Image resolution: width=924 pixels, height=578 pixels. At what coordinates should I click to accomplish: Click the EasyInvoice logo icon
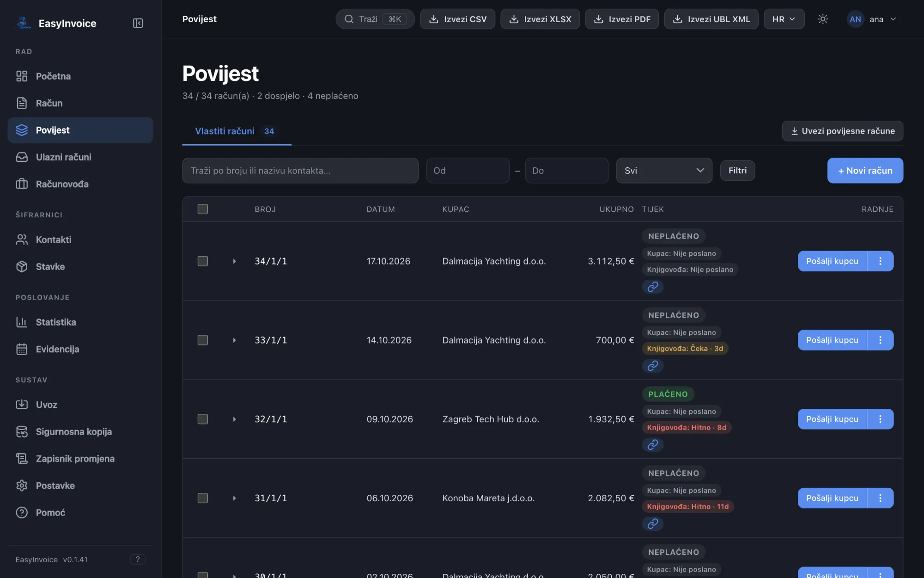(x=23, y=23)
